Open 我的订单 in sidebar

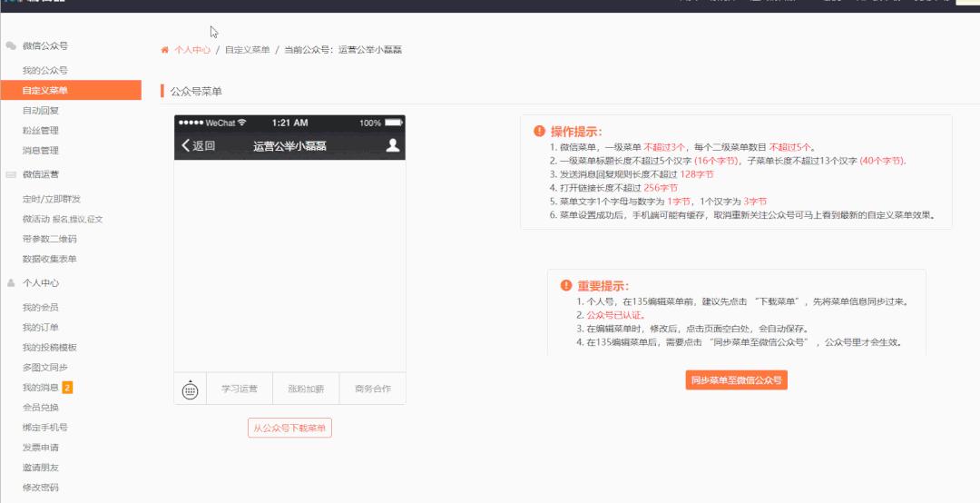pyautogui.click(x=41, y=327)
